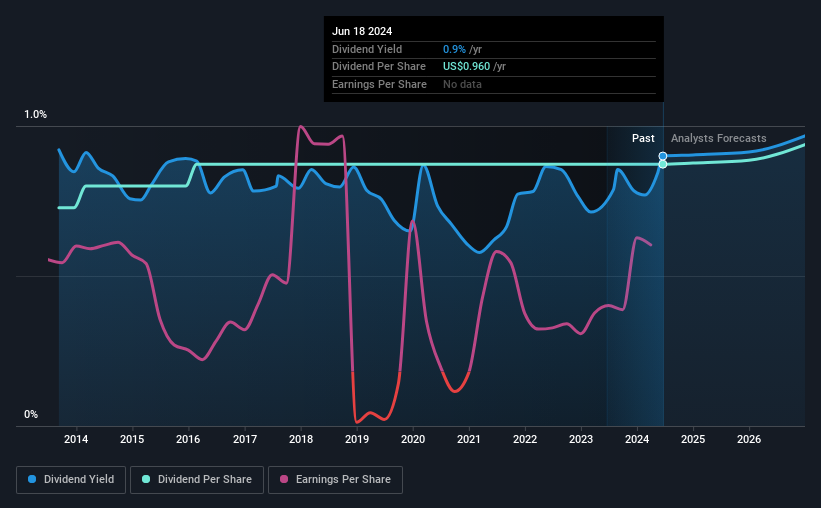Click the tooltip Earnings Per Share row label

(379, 84)
